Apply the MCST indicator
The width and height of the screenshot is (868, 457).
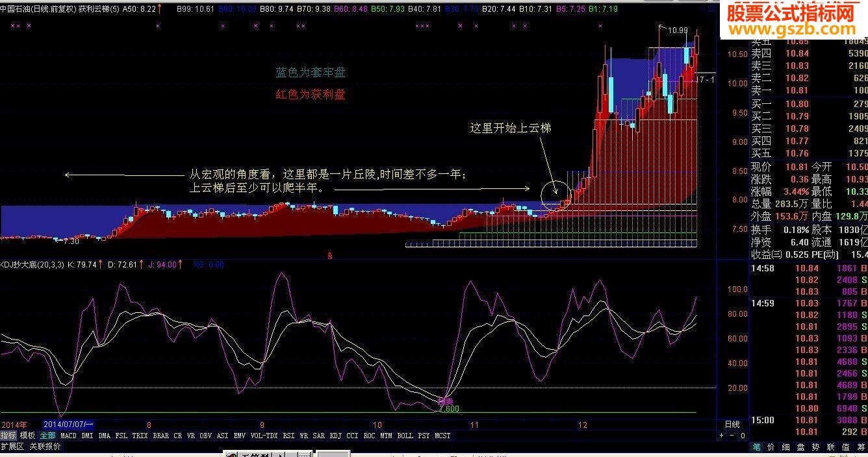click(x=442, y=436)
